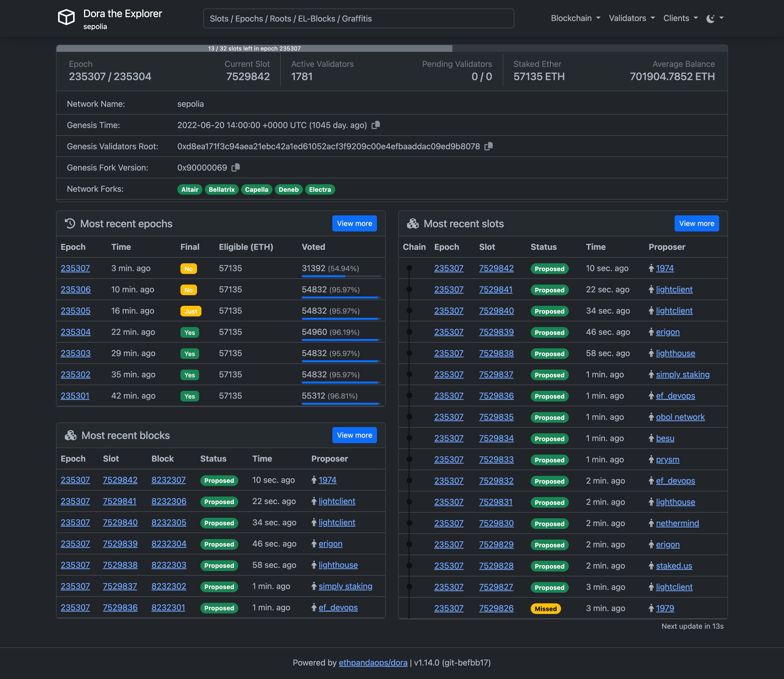
Task: Click the epoch slots progress bar
Action: (x=392, y=48)
